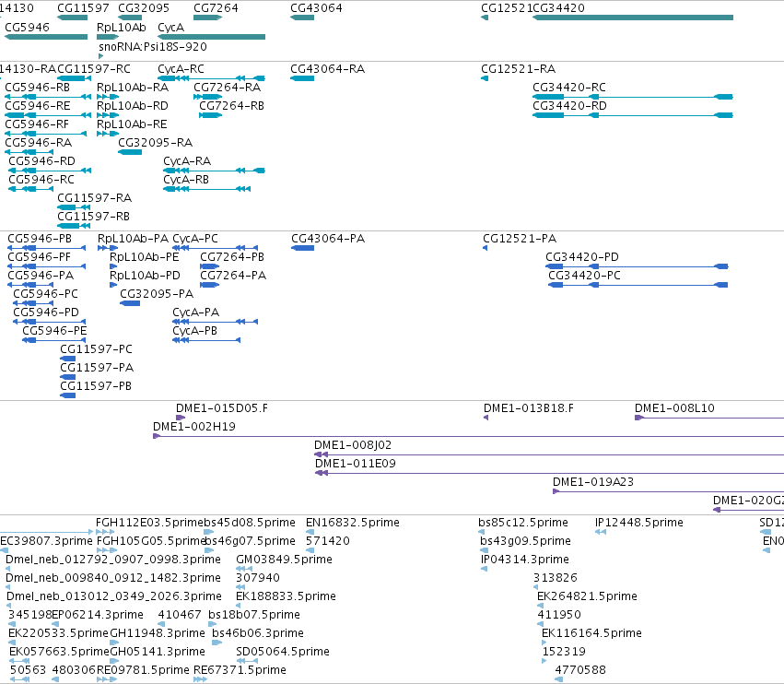Select clone DME1-013B18.F
This screenshot has width=784, height=684.
click(x=529, y=408)
